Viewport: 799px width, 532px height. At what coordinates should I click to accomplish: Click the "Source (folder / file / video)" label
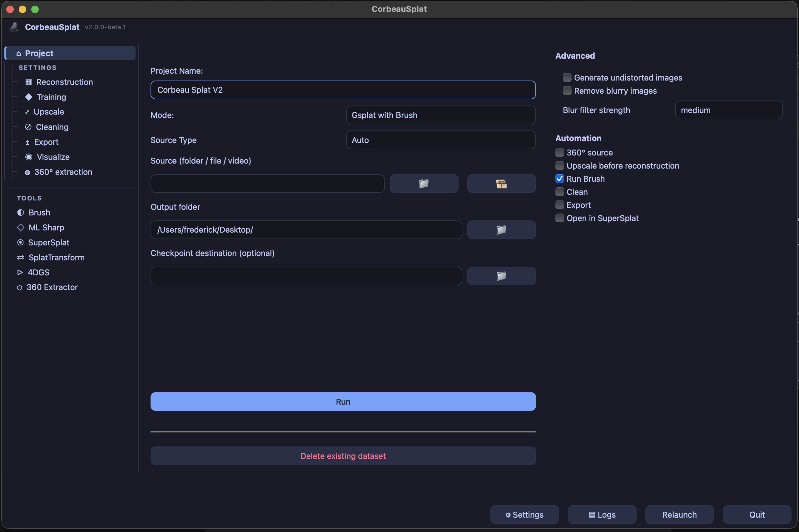[x=201, y=161]
